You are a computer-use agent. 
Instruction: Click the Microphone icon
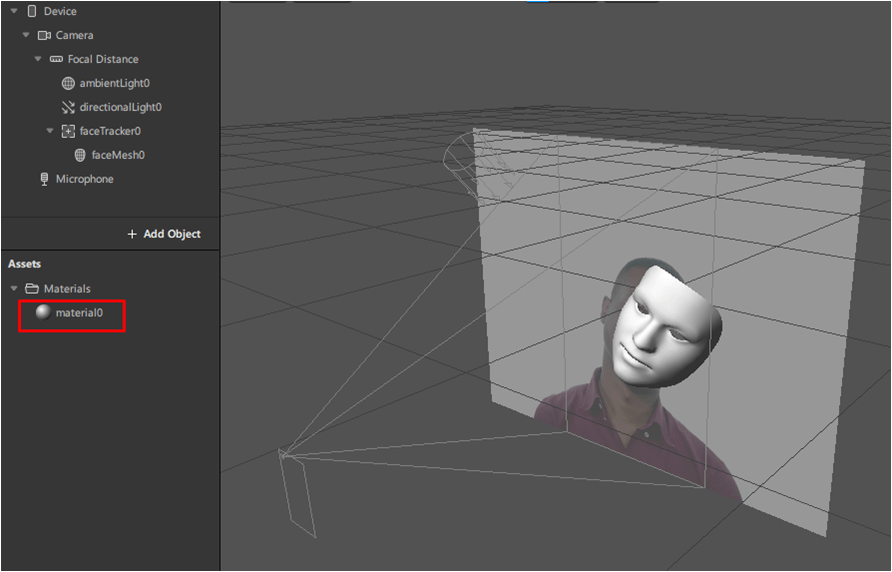(x=44, y=179)
